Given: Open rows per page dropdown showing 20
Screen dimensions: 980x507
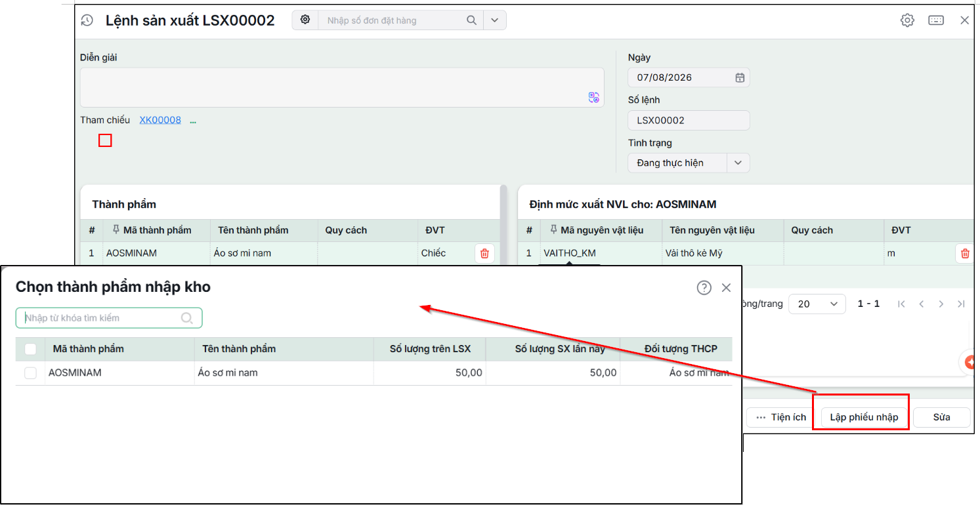Looking at the screenshot, I should 817,304.
